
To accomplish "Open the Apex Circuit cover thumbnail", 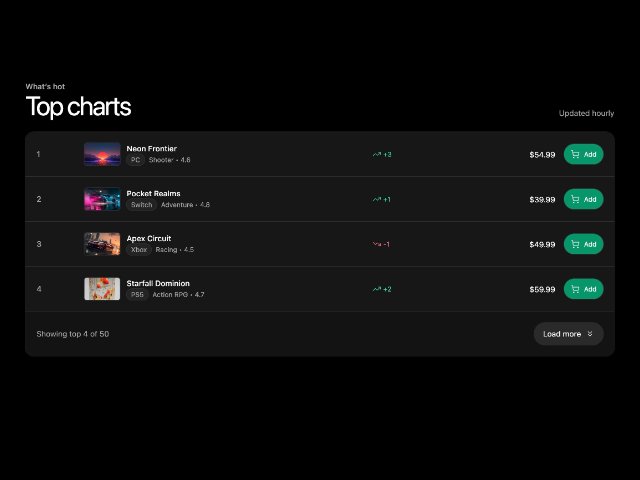I will (102, 244).
